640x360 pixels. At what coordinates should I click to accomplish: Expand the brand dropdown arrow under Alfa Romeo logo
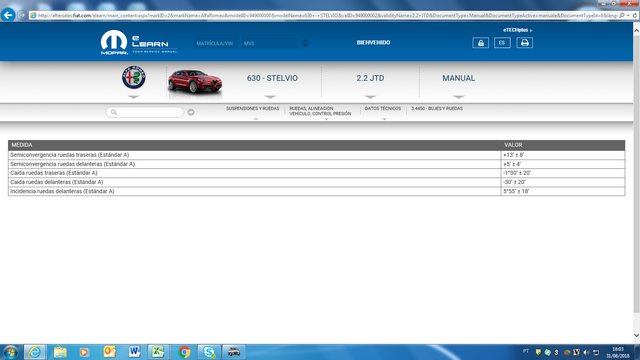(133, 97)
